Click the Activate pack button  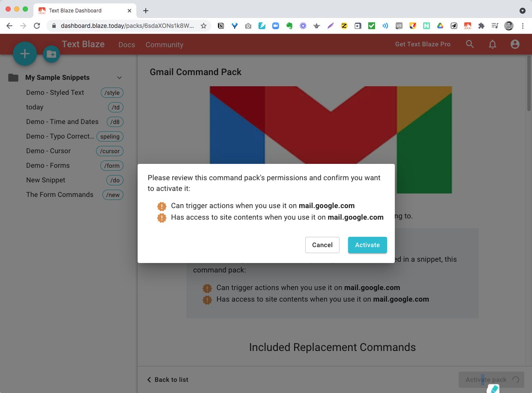point(491,380)
